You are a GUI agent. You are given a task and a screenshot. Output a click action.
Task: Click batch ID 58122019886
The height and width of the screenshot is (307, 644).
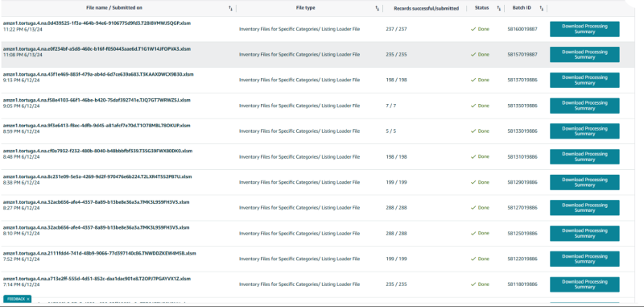tap(522, 259)
